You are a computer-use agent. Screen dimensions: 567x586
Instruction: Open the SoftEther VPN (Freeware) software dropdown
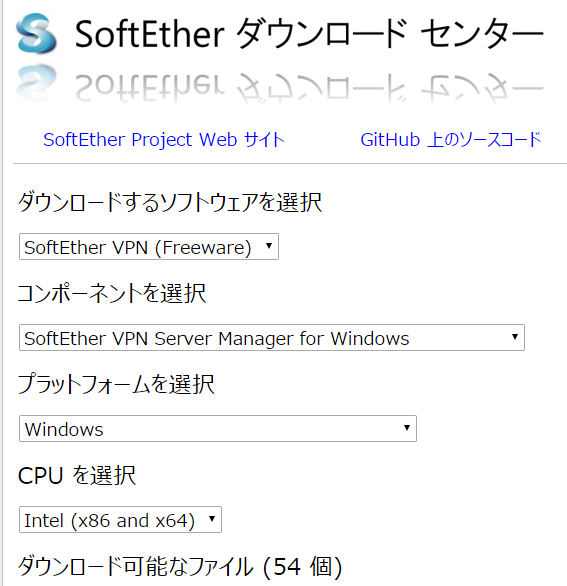149,247
